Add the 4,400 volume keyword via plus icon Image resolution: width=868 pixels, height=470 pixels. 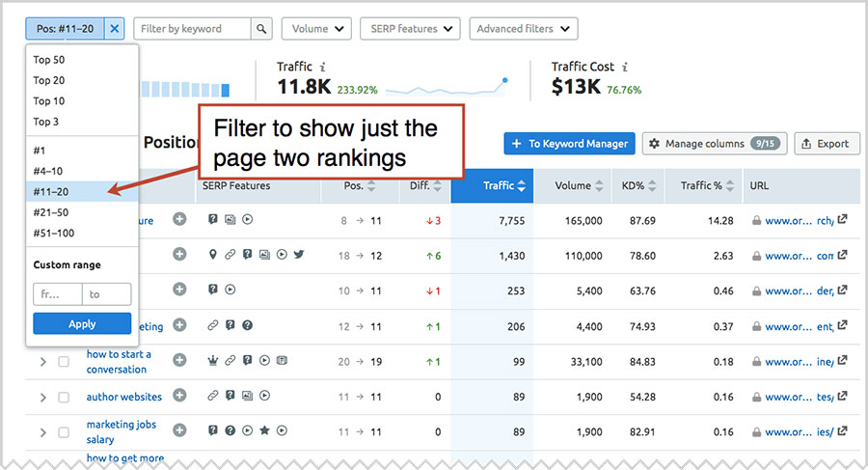(x=179, y=325)
